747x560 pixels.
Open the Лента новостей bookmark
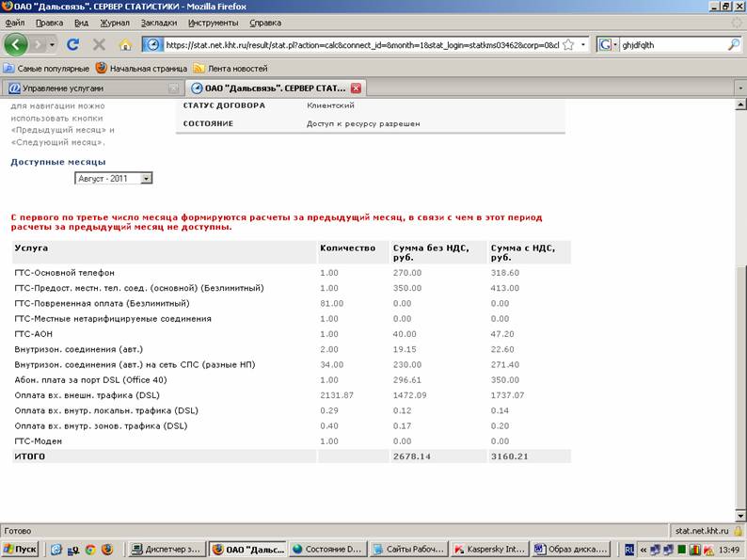point(230,68)
